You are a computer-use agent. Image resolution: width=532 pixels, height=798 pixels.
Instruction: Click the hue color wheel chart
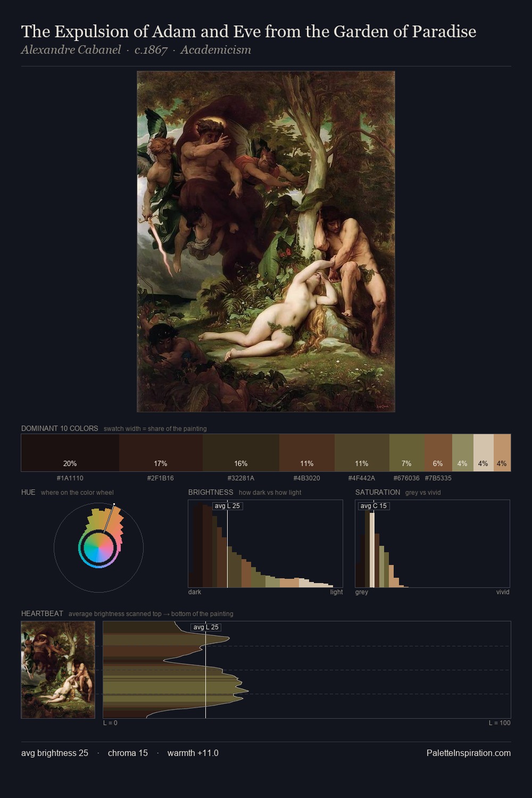click(98, 547)
